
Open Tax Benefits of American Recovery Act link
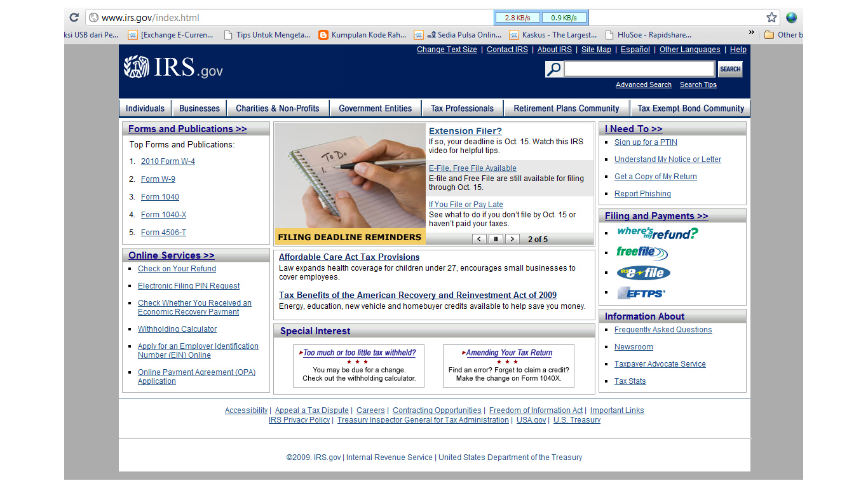pyautogui.click(x=417, y=295)
